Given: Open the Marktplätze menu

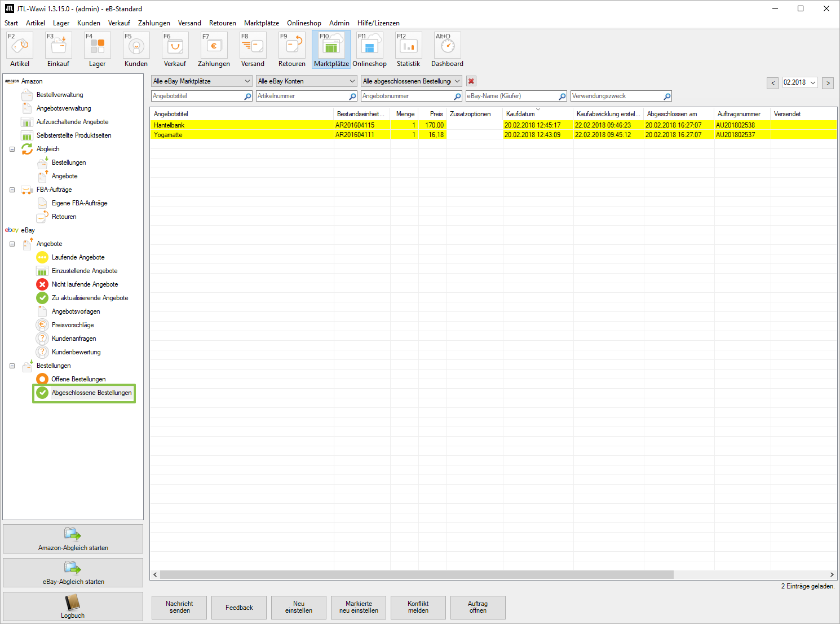Looking at the screenshot, I should 262,23.
